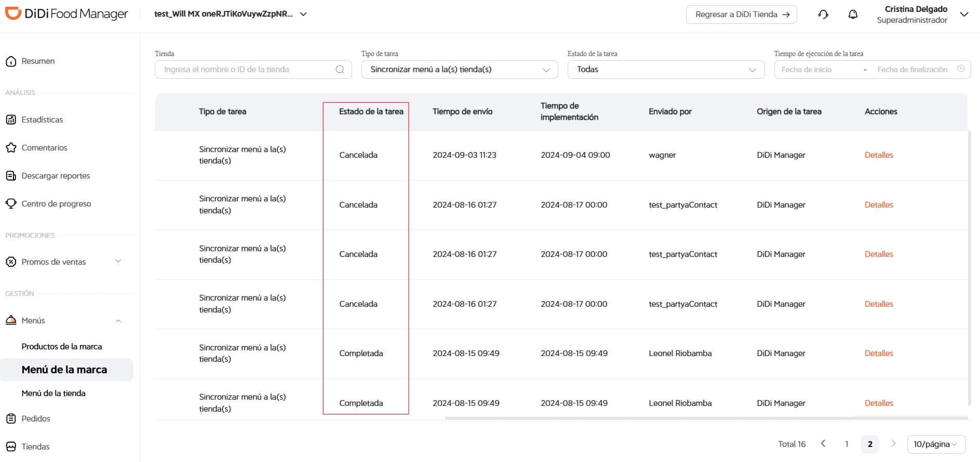Image resolution: width=980 pixels, height=462 pixels.
Task: Click the DiDi Food Manager logo
Action: coord(66,14)
